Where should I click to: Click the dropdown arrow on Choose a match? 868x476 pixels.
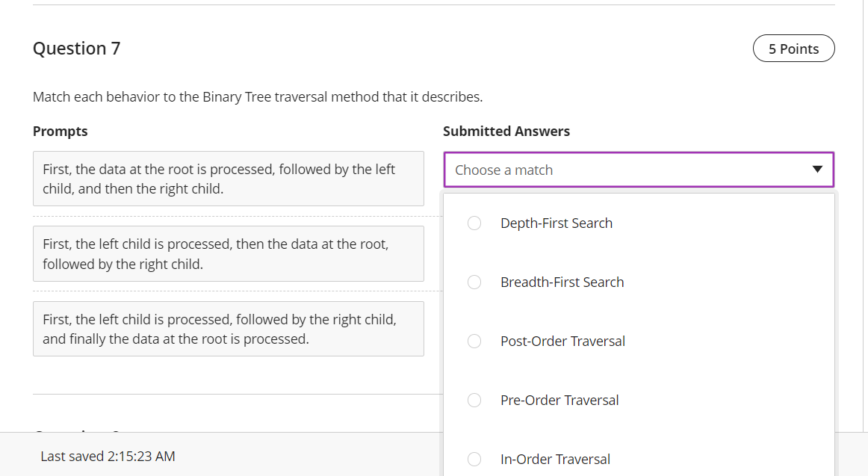coord(817,170)
